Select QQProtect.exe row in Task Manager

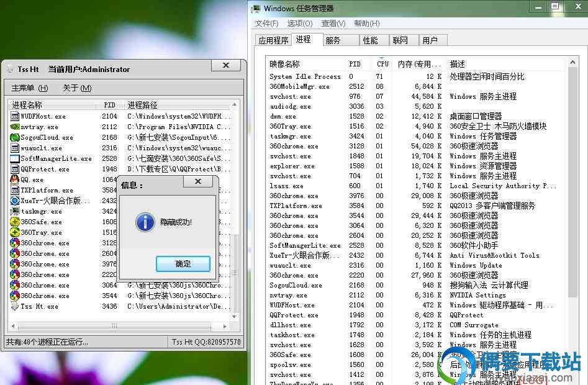414,315
